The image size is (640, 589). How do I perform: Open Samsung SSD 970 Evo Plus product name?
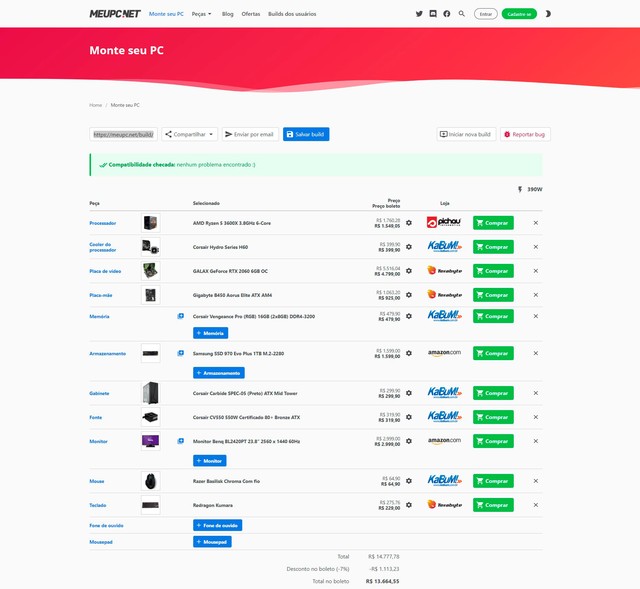click(238, 353)
